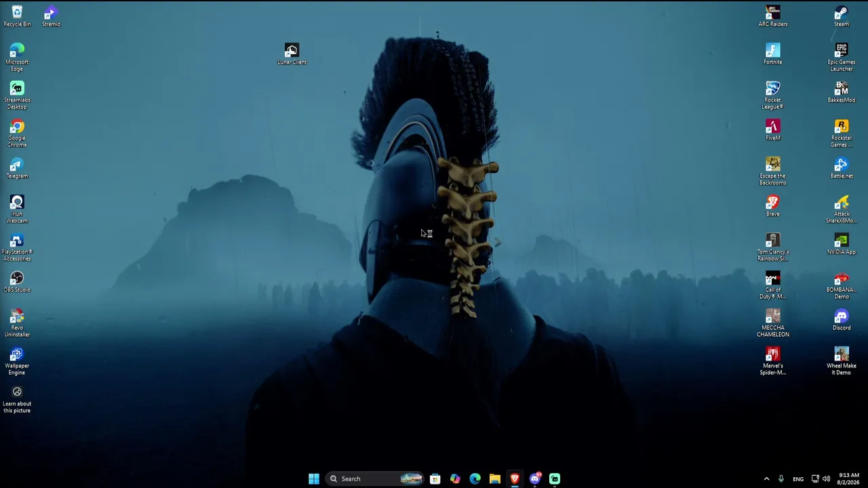Select the Battle.net desktop shortcut
Screen dimensions: 868x488
pyautogui.click(x=842, y=168)
